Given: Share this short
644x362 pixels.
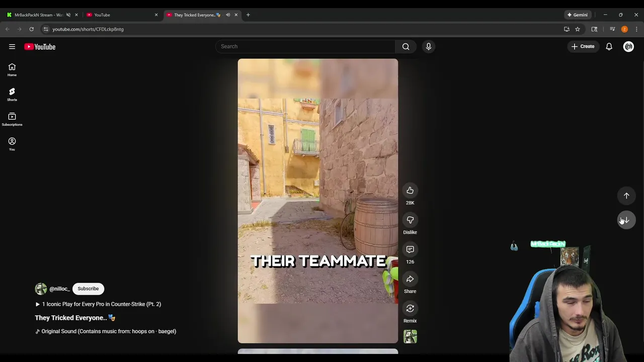Looking at the screenshot, I should pyautogui.click(x=410, y=279).
